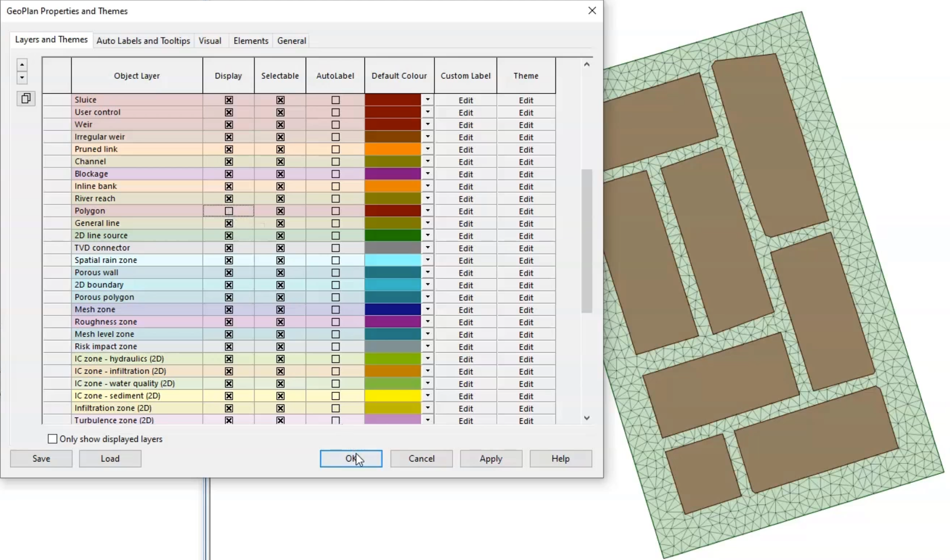This screenshot has width=950, height=560.
Task: Enable AutoLabel for the Channel layer
Action: pyautogui.click(x=336, y=162)
